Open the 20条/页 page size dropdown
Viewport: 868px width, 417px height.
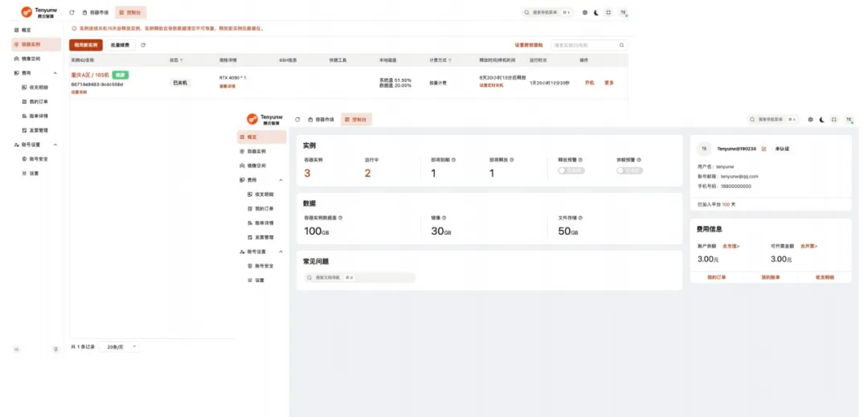[x=122, y=346]
